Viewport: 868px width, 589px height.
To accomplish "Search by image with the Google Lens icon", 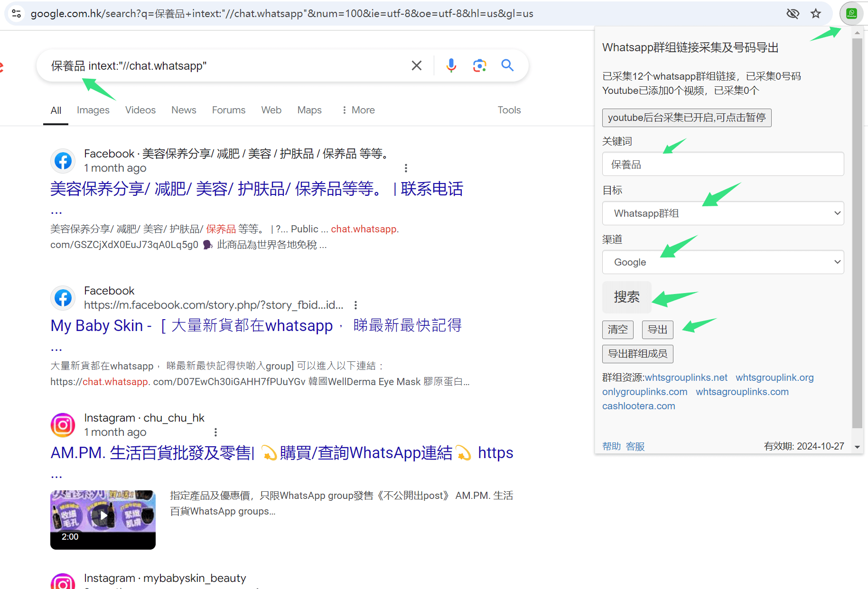I will tap(480, 65).
